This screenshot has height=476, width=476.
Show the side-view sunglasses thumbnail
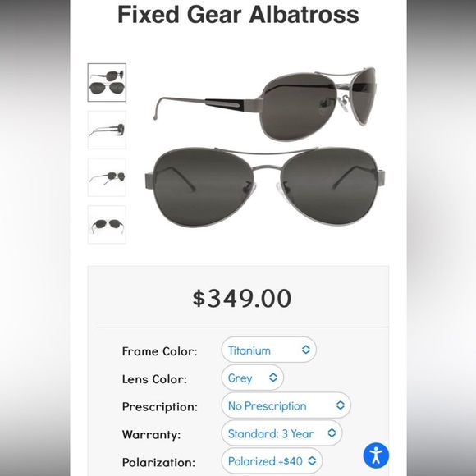(107, 130)
